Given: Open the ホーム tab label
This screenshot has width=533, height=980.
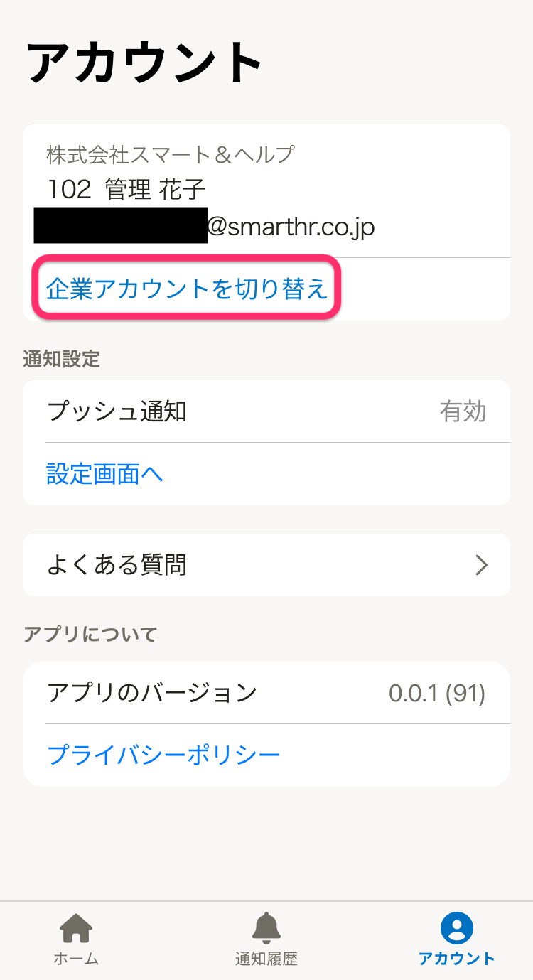Looking at the screenshot, I should point(76,959).
